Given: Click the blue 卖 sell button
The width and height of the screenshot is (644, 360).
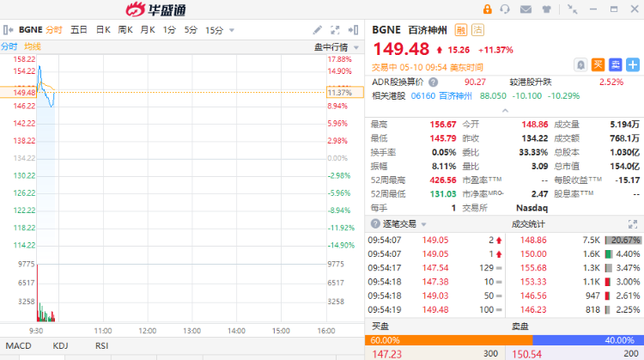Looking at the screenshot, I should tap(616, 65).
